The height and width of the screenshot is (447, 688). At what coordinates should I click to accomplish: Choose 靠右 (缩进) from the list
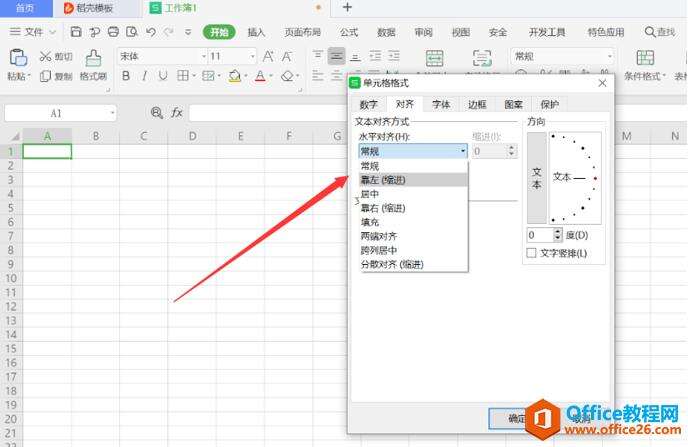[413, 208]
